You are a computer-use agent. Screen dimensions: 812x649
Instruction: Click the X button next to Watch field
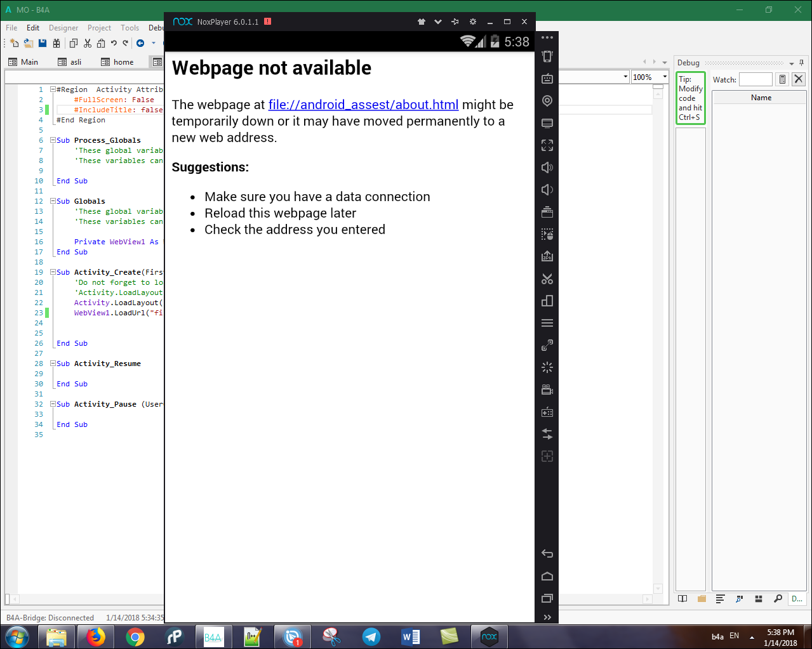click(x=799, y=79)
